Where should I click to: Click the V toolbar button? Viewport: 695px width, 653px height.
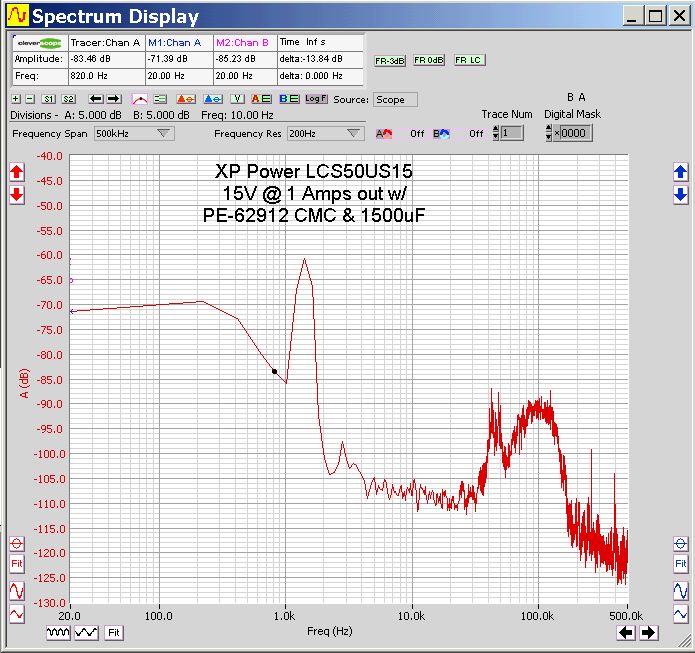[238, 99]
